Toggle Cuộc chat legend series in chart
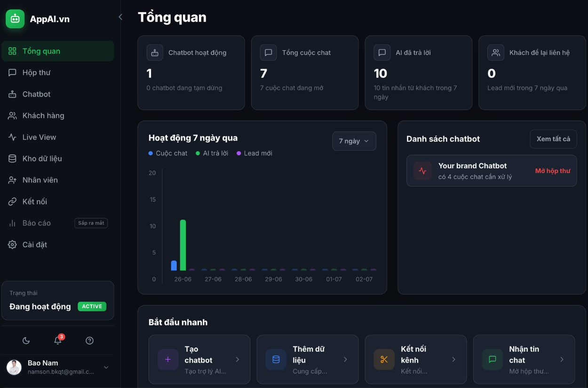Viewport: 588px width, 388px height. 168,153
